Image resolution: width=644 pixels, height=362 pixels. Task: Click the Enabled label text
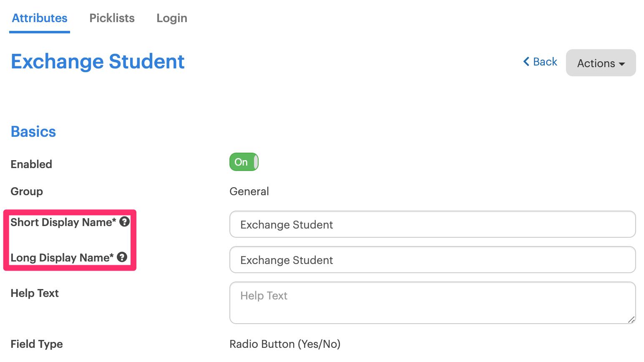pos(31,164)
